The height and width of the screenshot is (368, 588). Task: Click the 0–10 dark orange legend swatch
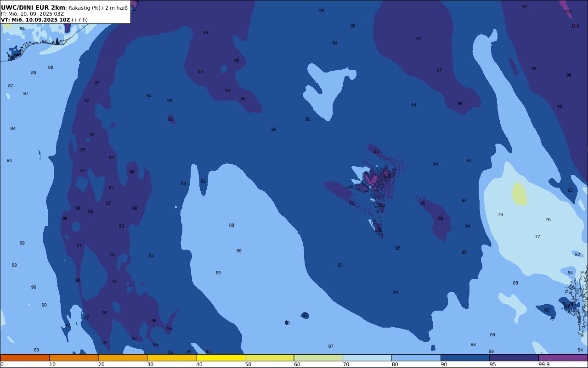point(25,357)
